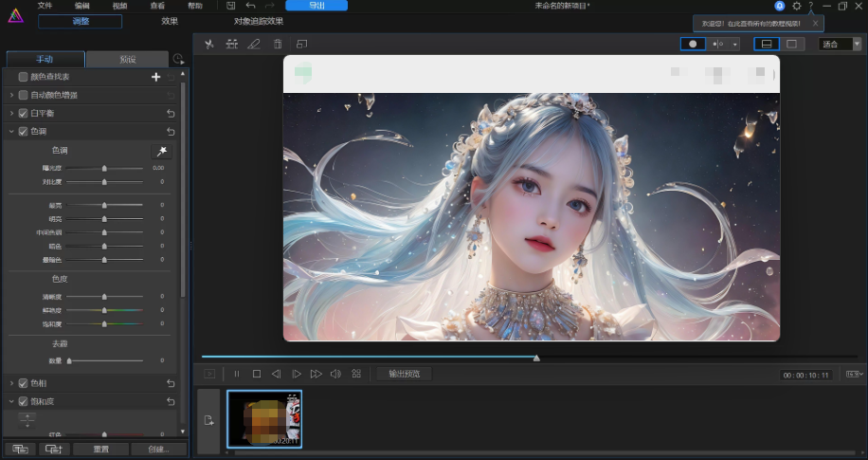Click the stop playback button

pyautogui.click(x=256, y=374)
